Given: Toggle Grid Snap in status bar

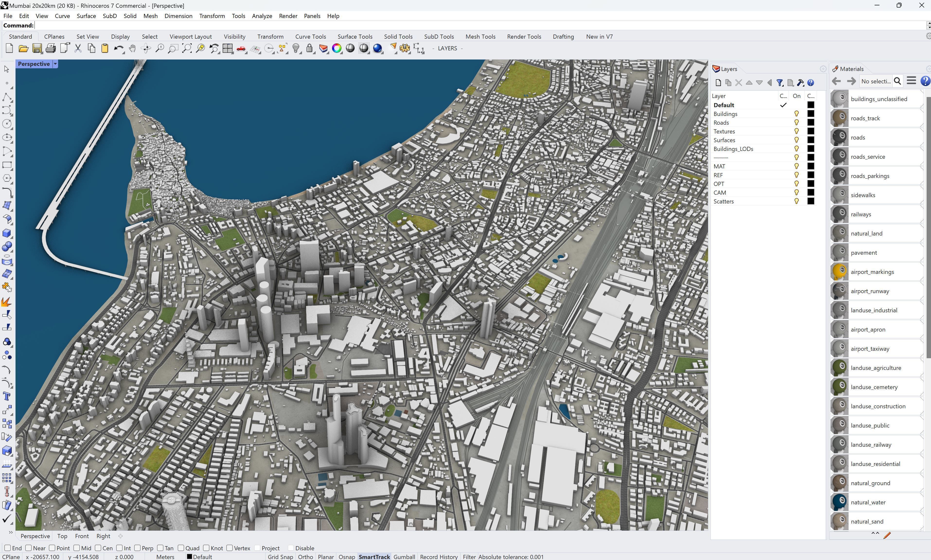Looking at the screenshot, I should (280, 557).
